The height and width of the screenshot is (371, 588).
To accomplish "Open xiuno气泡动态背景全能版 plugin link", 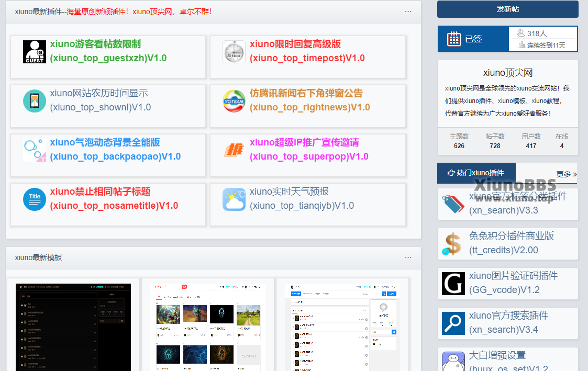I will pos(115,149).
